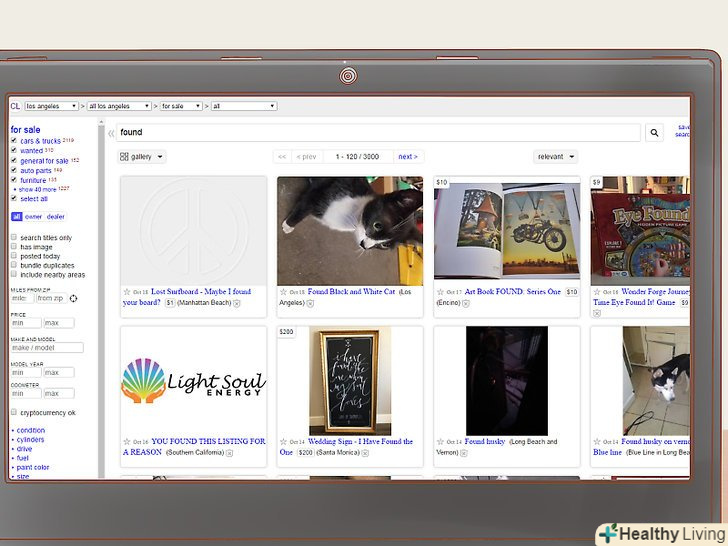Hide the Wedding Sign listing

tap(365, 453)
